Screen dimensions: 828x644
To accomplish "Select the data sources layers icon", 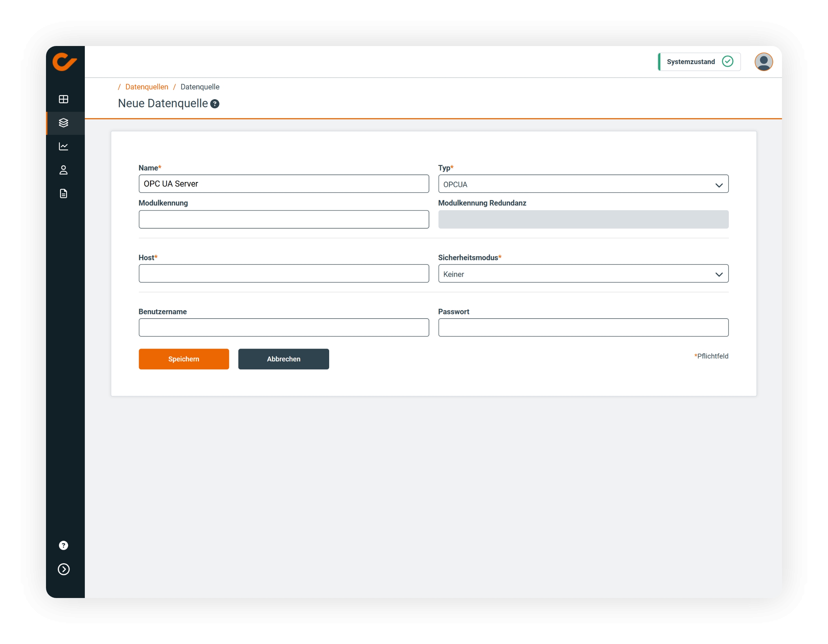I will point(64,123).
